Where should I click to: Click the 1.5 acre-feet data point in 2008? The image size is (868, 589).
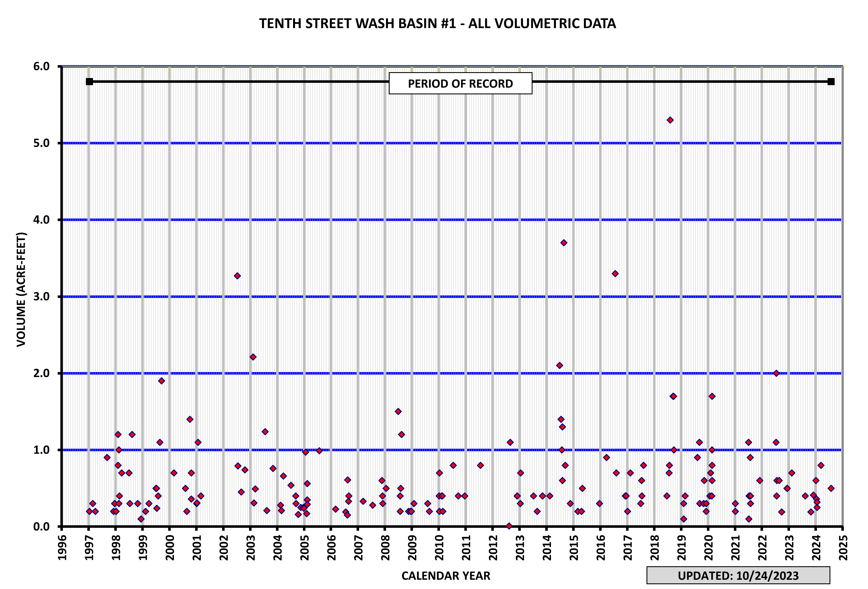pos(398,411)
